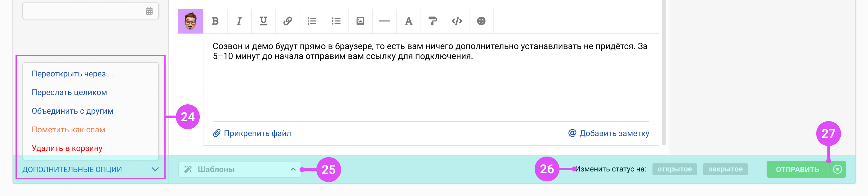Insert a bulleted list
Screen dimensions: 868x196
pos(336,21)
